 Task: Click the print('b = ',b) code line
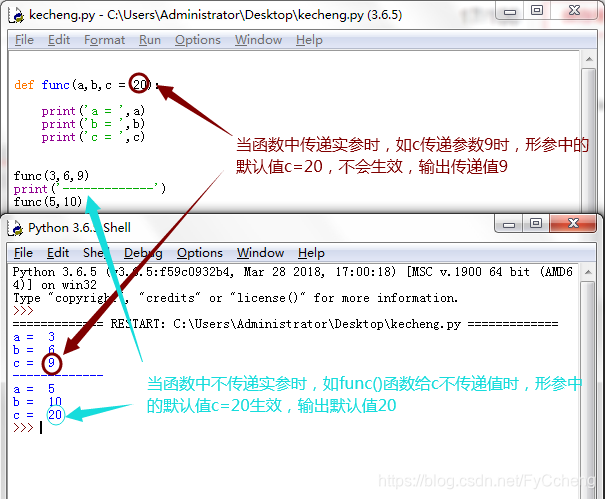93,124
